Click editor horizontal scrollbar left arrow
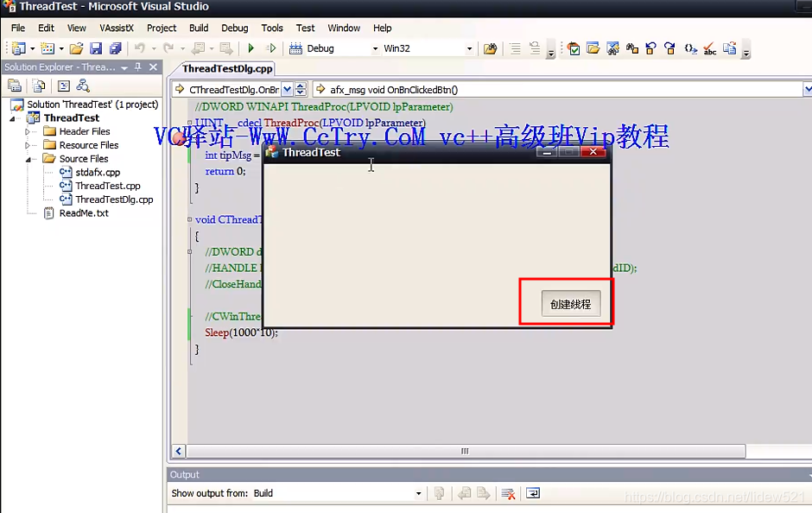Image resolution: width=812 pixels, height=513 pixels. (x=179, y=452)
